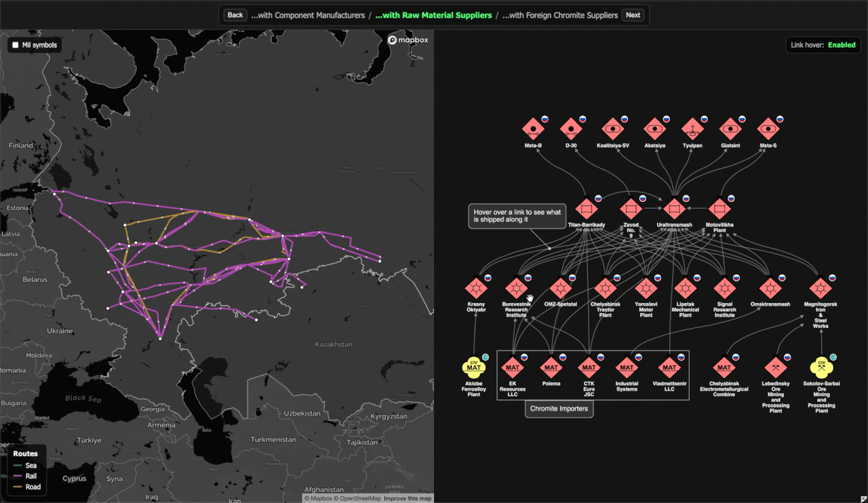Enable the Mil symbols checkbox
Image resolution: width=868 pixels, height=503 pixels.
pyautogui.click(x=15, y=45)
